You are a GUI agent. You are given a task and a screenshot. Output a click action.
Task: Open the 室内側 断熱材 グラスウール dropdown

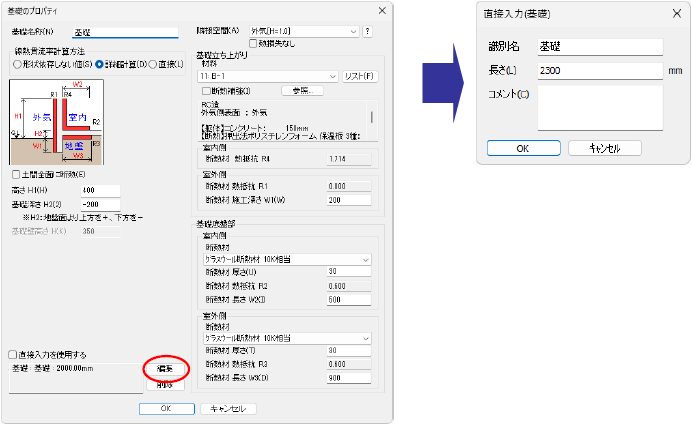(x=287, y=260)
